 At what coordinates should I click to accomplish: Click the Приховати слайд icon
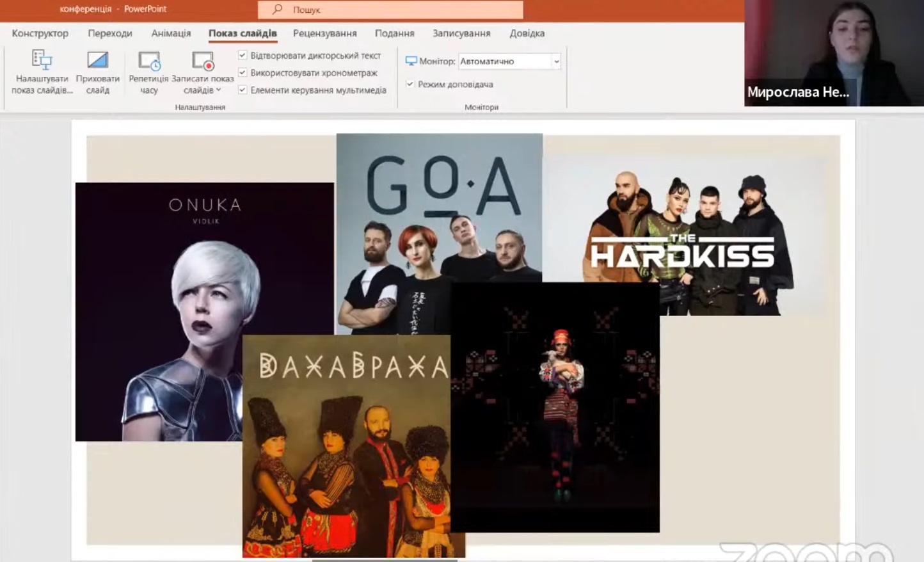click(97, 60)
